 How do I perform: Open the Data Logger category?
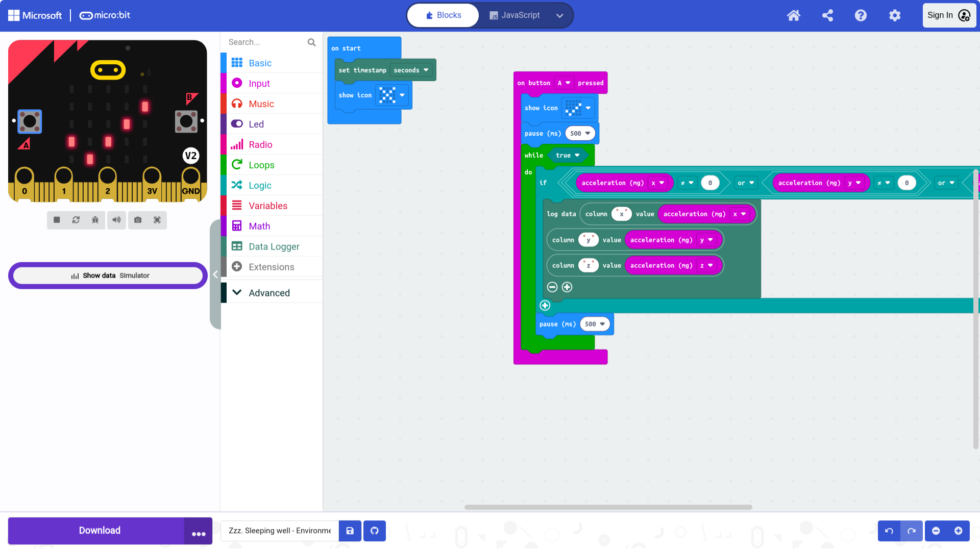[274, 246]
